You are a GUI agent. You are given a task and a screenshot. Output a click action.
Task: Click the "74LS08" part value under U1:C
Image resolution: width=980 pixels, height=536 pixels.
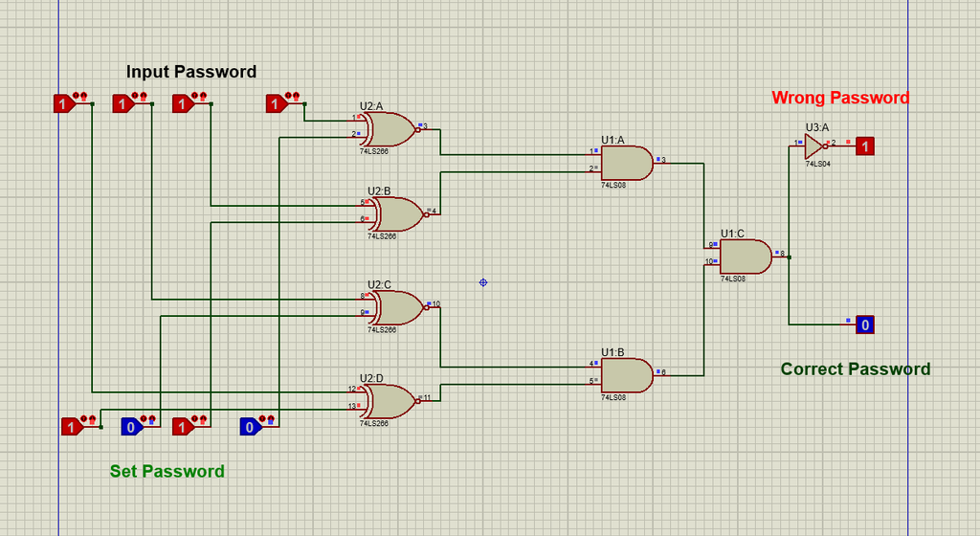(732, 279)
